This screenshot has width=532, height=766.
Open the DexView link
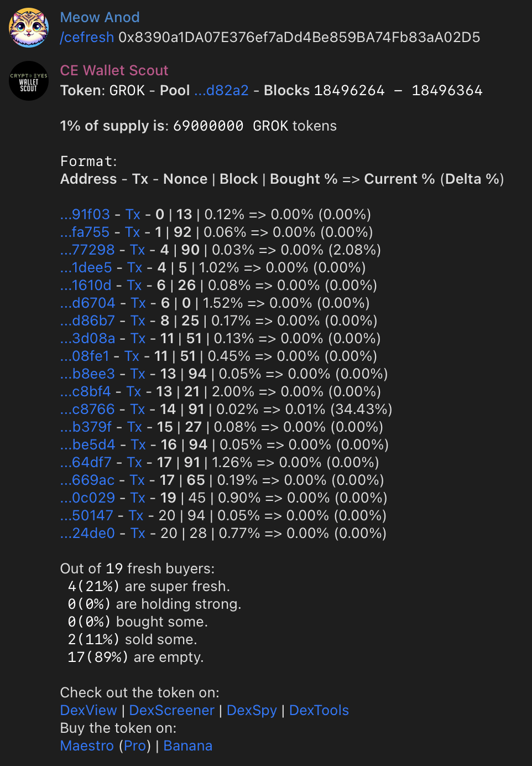click(x=88, y=711)
